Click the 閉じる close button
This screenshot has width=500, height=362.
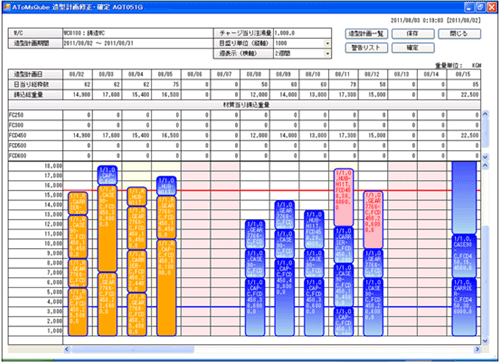click(459, 34)
